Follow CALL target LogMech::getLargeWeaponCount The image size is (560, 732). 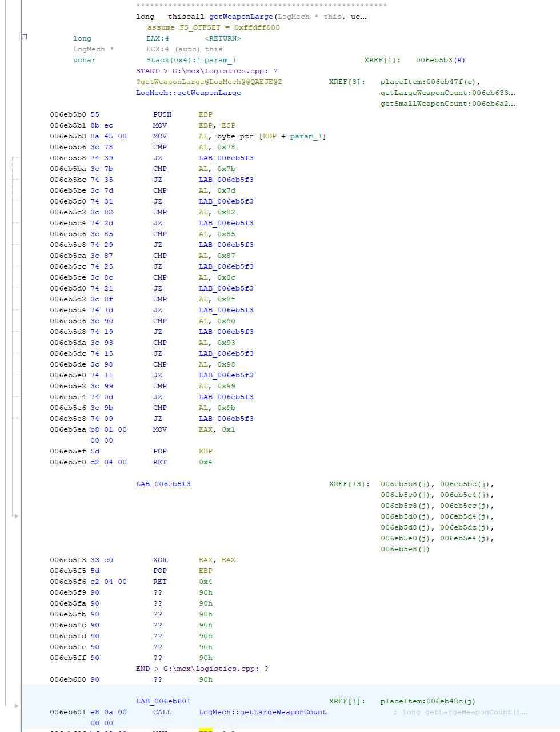tap(263, 712)
